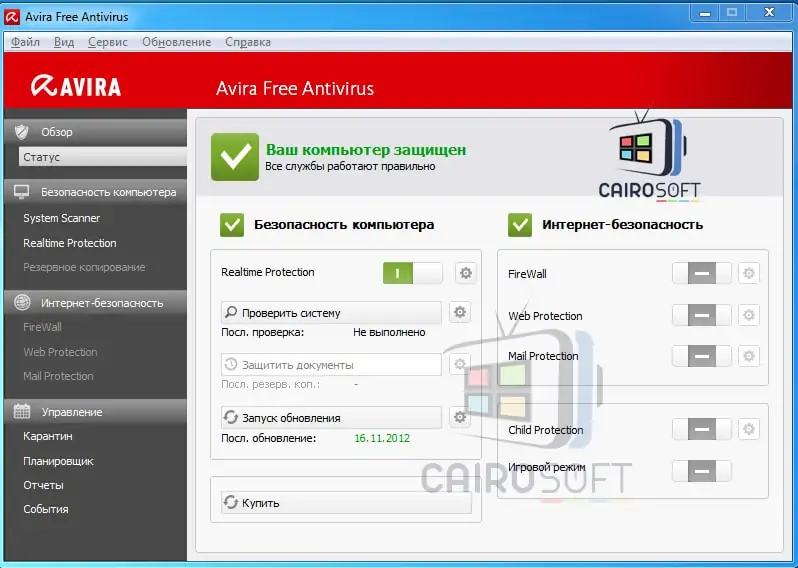Screen dimensions: 798x568
Task: Open Планировщик in sidebar
Action: 58,461
